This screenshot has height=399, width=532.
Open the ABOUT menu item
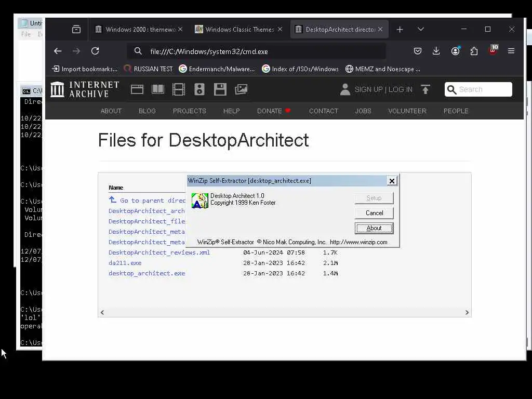pos(111,111)
